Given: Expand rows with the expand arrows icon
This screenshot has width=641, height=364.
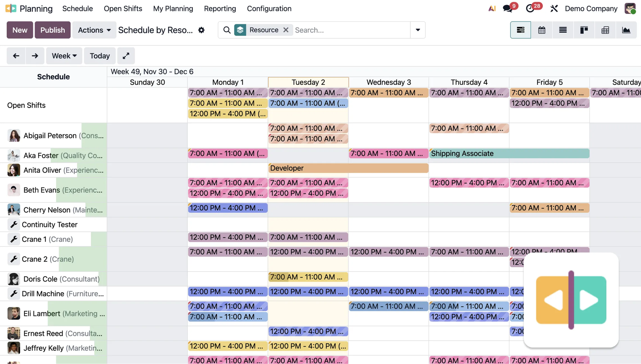Looking at the screenshot, I should tap(126, 56).
